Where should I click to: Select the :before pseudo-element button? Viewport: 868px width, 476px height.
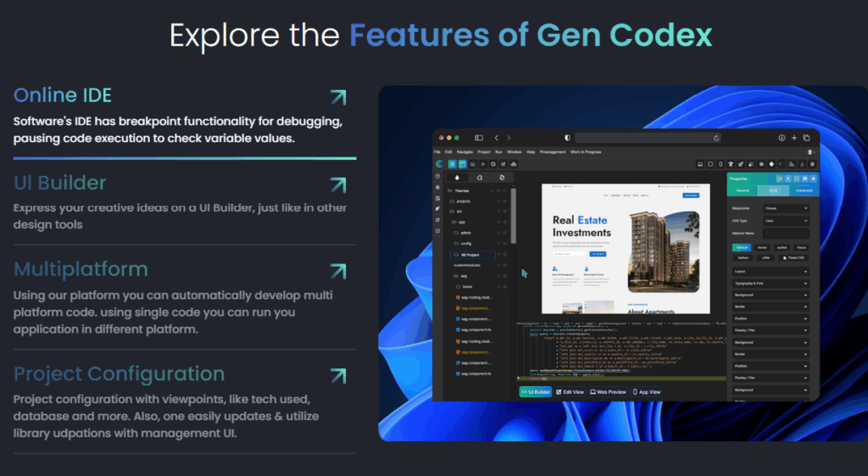(x=743, y=257)
